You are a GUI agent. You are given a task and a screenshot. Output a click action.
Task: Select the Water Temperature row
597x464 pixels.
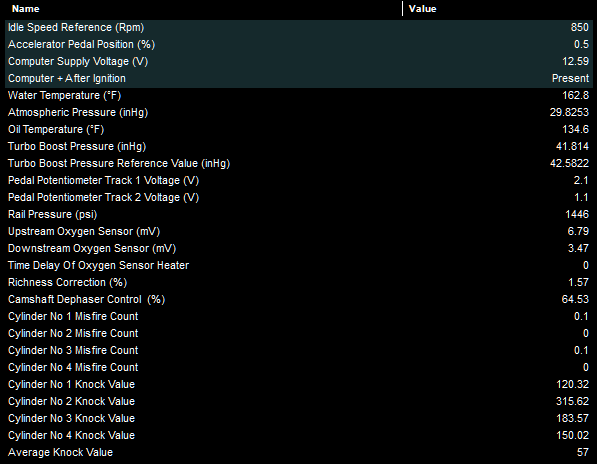coord(299,95)
